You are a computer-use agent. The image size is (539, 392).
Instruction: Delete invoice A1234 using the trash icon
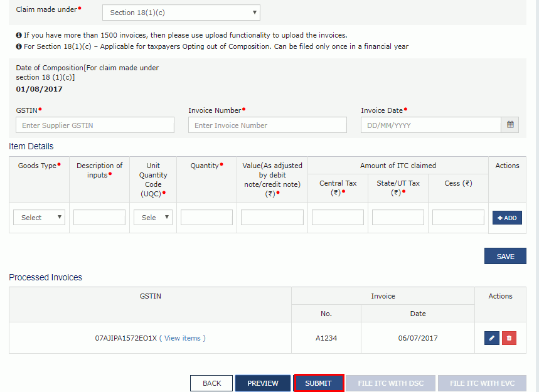[x=509, y=337]
